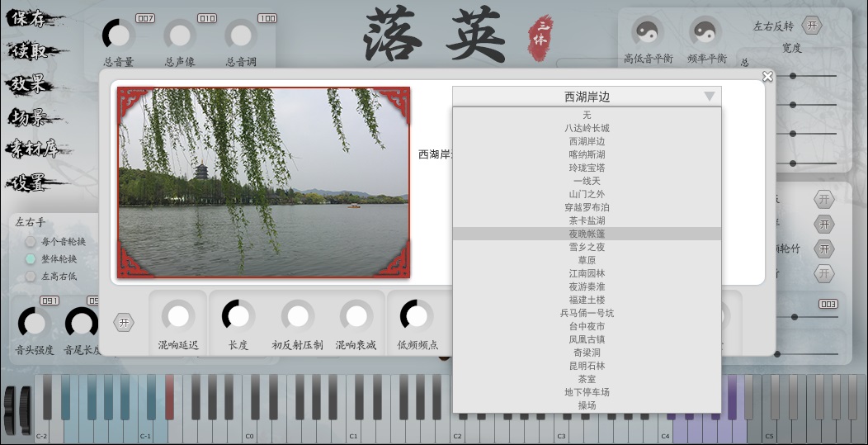Image resolution: width=868 pixels, height=445 pixels.
Task: Open the 素材库 sample library
Action: pyautogui.click(x=38, y=149)
